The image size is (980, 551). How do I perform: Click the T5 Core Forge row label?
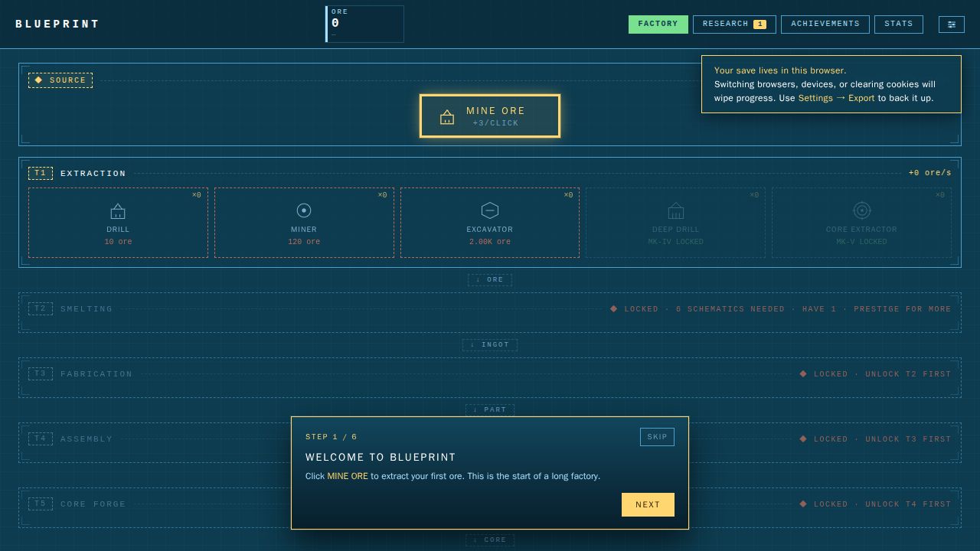click(93, 504)
